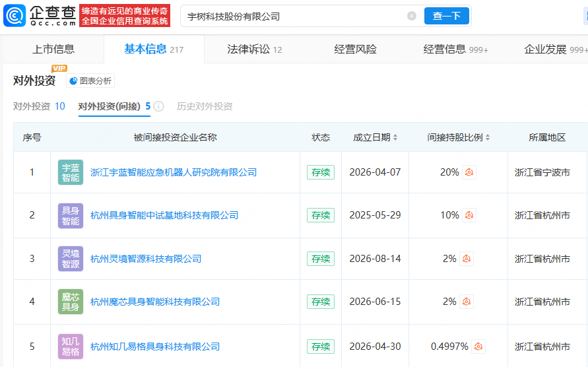Click the 存续 status tag in row 5
The width and height of the screenshot is (588, 367).
[321, 347]
